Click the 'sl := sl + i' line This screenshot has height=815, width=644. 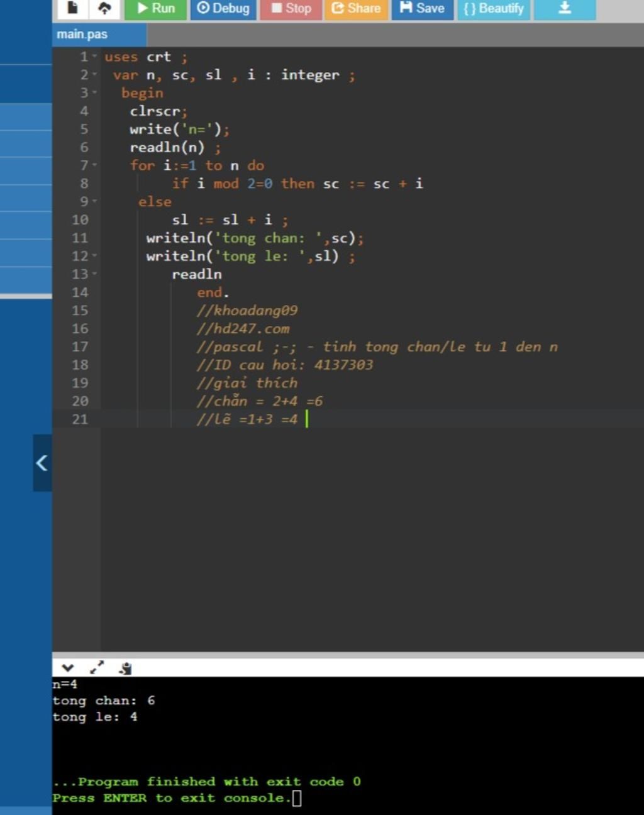point(230,220)
